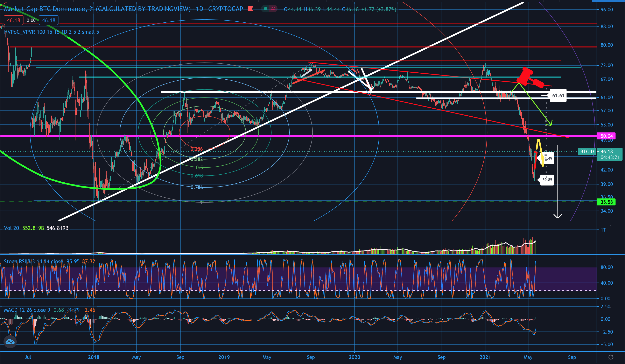Click the red 46.18 sell price box
This screenshot has width=625, height=364.
coord(13,20)
